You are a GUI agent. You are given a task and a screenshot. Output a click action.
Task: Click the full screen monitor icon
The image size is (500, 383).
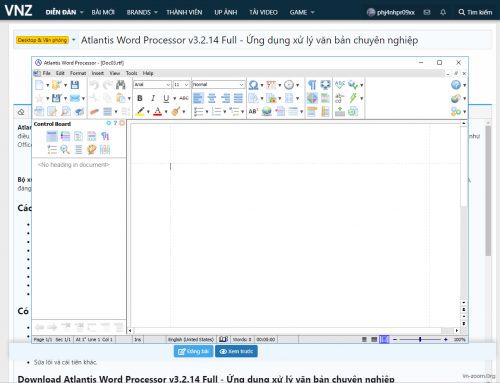[x=325, y=85]
